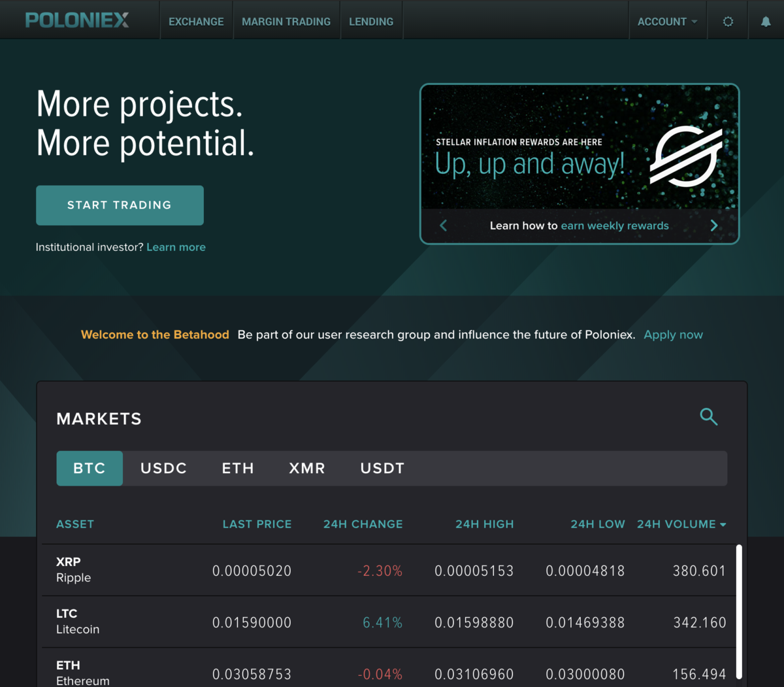Sort by 24H Change column header

pos(363,524)
